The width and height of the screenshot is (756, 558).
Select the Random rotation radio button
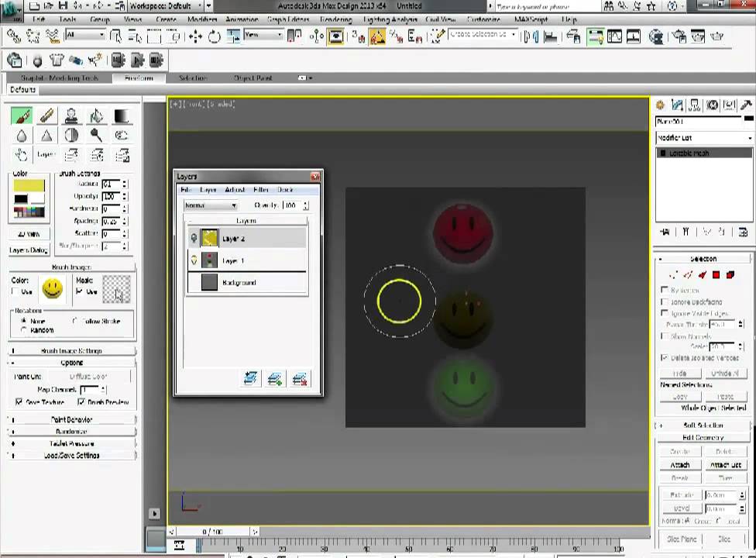[23, 330]
